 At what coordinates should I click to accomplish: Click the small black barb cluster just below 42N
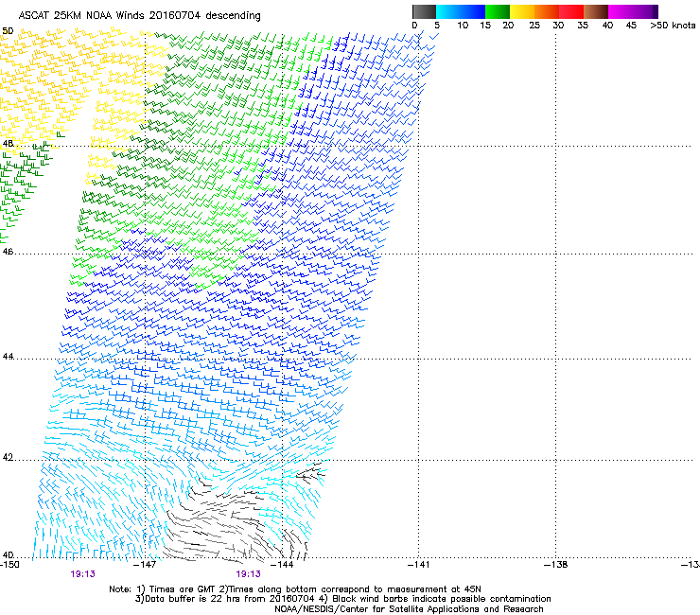pyautogui.click(x=310, y=473)
